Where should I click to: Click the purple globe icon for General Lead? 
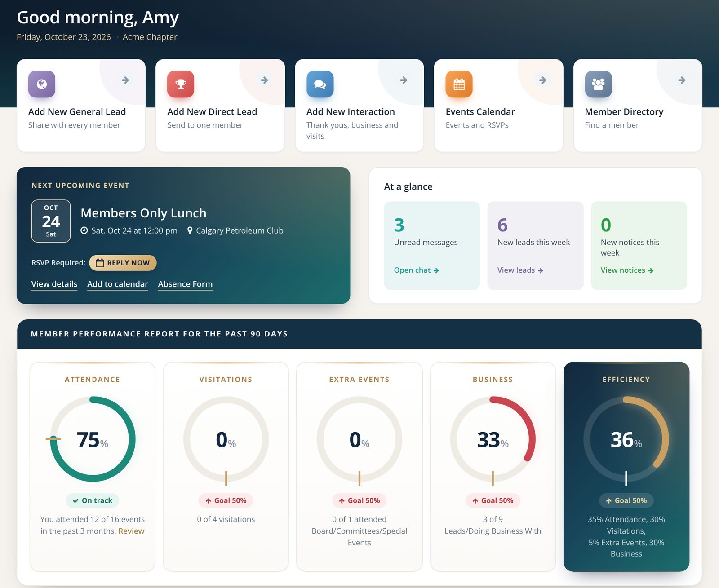coord(42,84)
